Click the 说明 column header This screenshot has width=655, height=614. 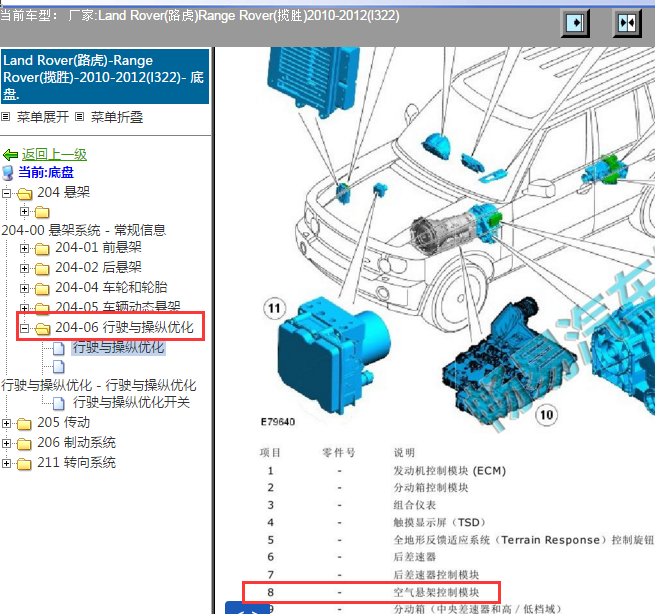tap(404, 452)
